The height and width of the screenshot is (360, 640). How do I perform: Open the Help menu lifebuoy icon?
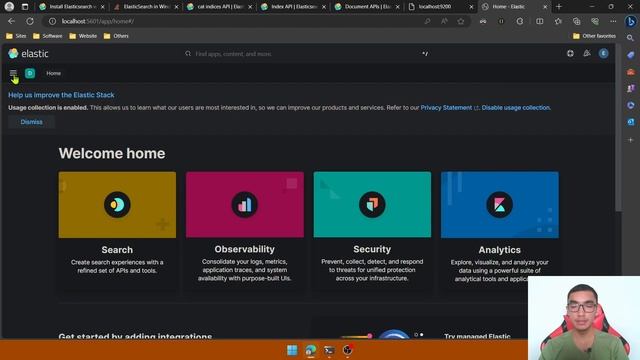pyautogui.click(x=570, y=53)
